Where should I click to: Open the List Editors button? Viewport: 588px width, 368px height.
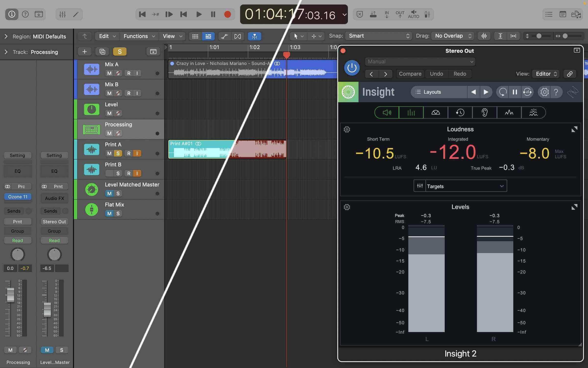coord(549,14)
